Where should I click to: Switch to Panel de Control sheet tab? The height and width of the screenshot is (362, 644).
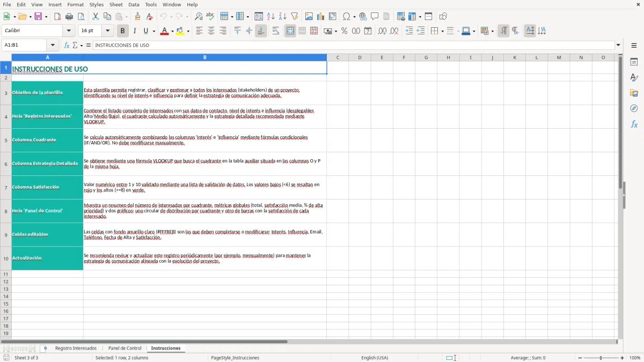[x=125, y=348]
